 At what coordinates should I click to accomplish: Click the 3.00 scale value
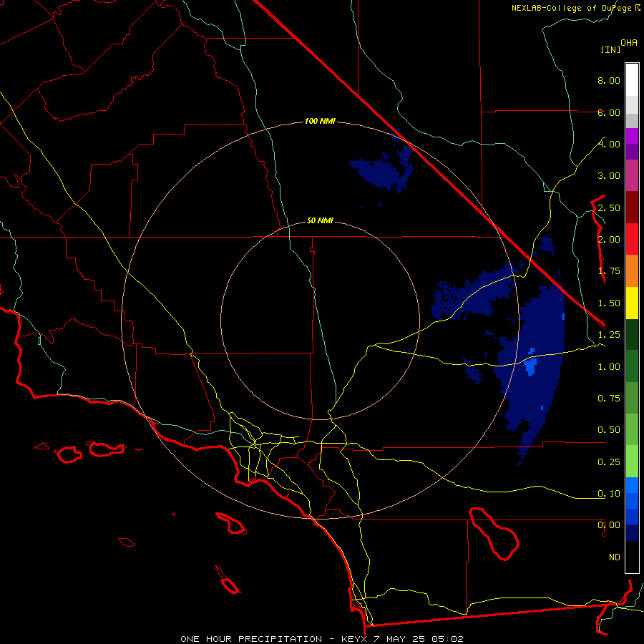pyautogui.click(x=609, y=176)
